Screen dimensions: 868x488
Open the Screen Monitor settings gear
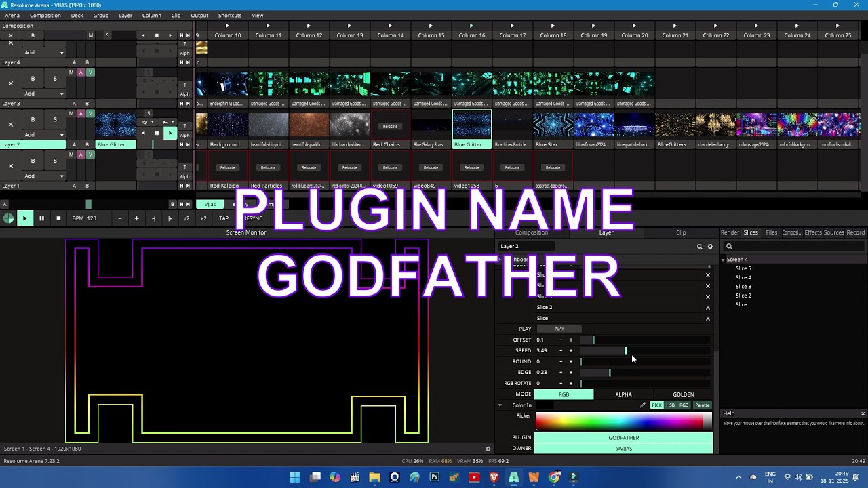click(x=488, y=449)
